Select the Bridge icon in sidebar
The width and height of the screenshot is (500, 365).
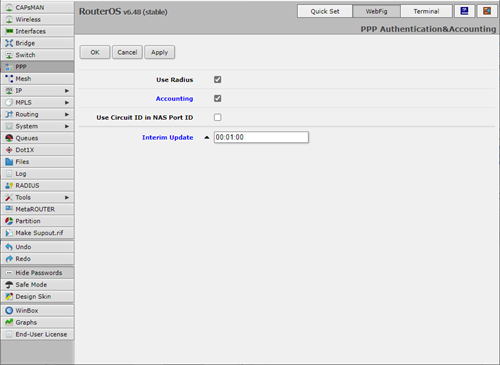9,43
